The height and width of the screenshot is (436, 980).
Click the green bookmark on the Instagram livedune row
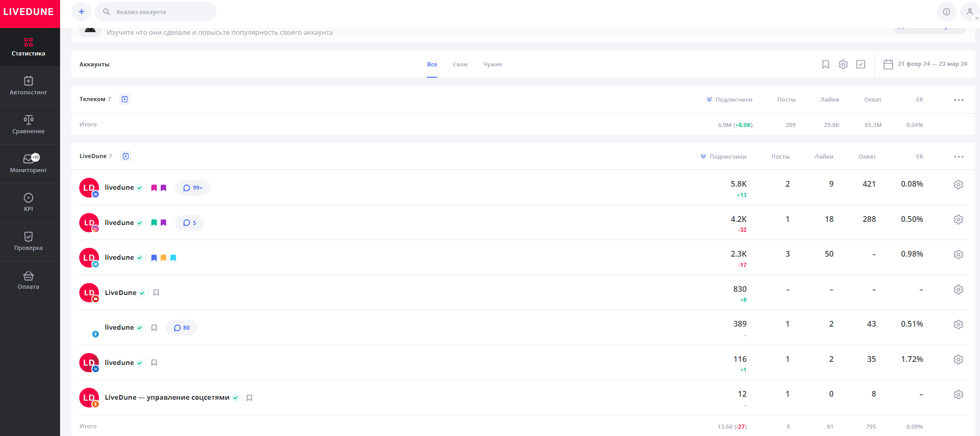coord(154,223)
